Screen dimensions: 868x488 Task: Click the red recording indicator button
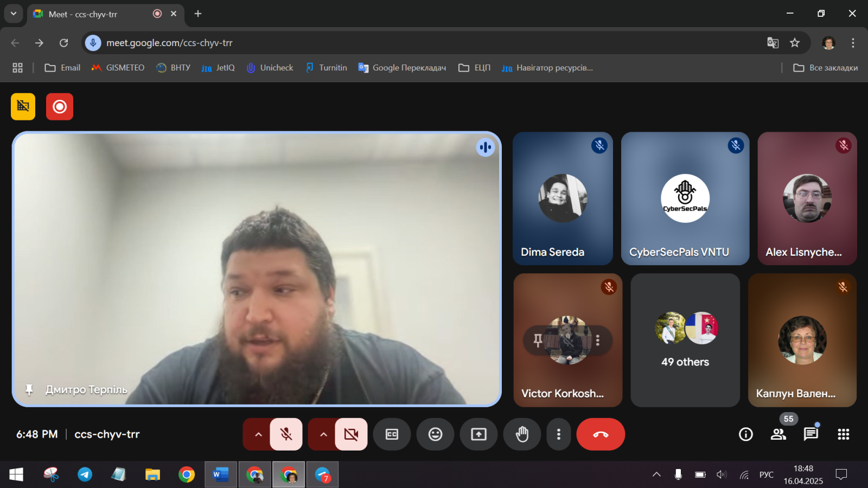point(60,106)
